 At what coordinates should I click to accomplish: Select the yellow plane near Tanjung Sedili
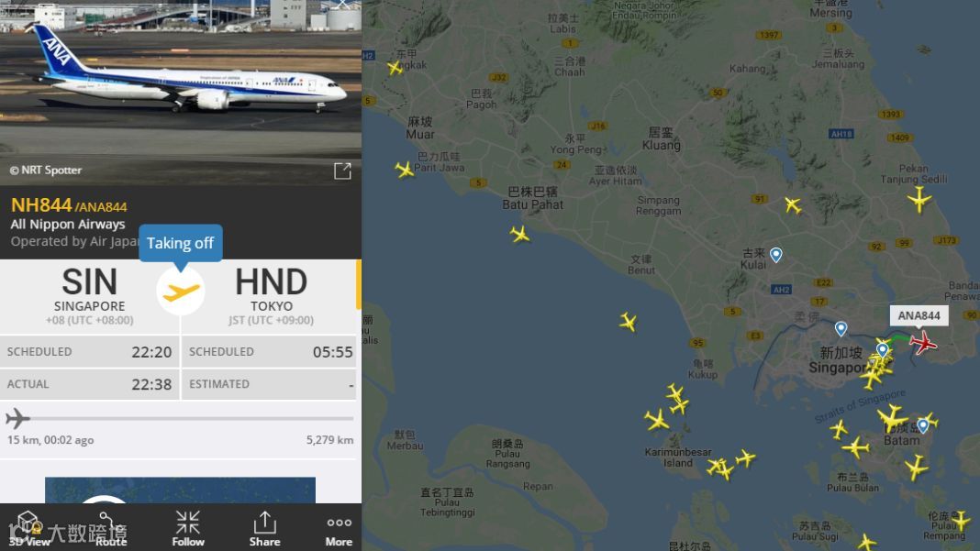tap(919, 200)
